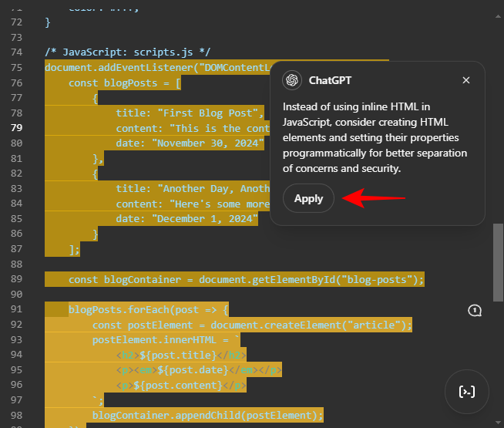Click line number 79

click(17, 128)
